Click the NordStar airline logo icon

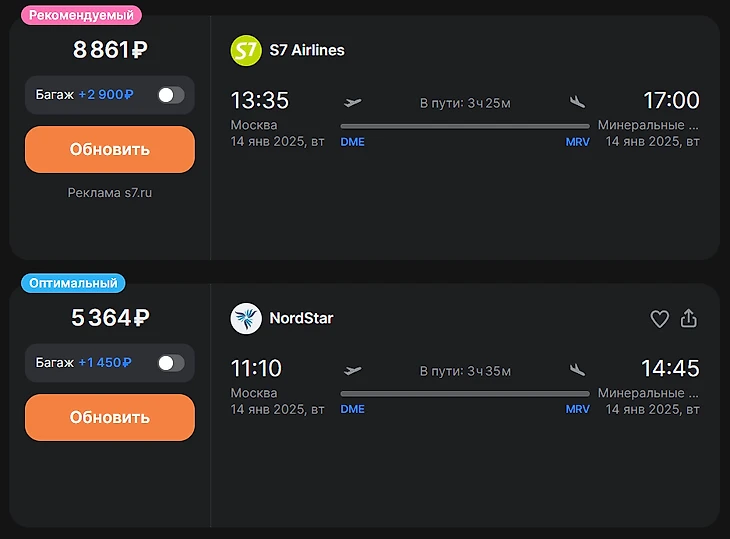pyautogui.click(x=246, y=319)
